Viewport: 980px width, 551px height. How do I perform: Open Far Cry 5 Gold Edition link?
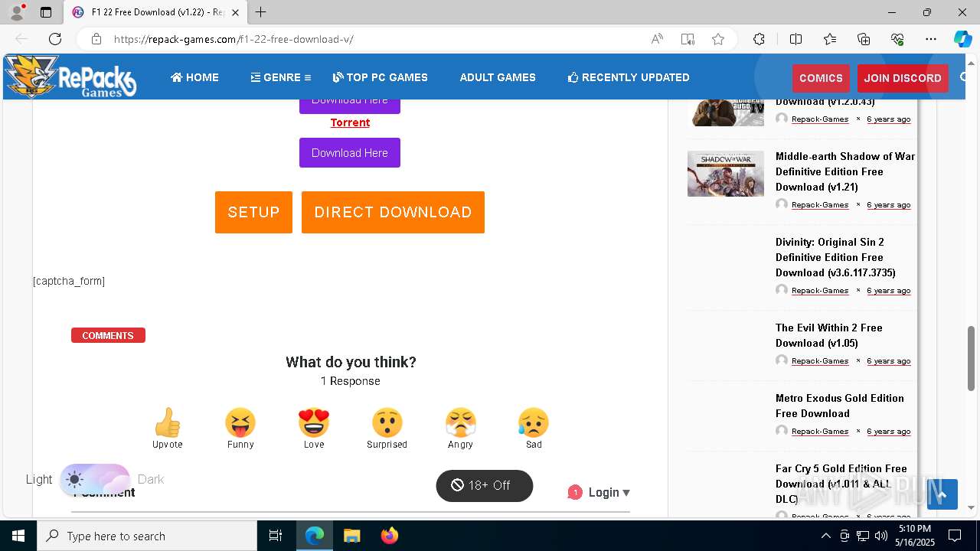(841, 484)
